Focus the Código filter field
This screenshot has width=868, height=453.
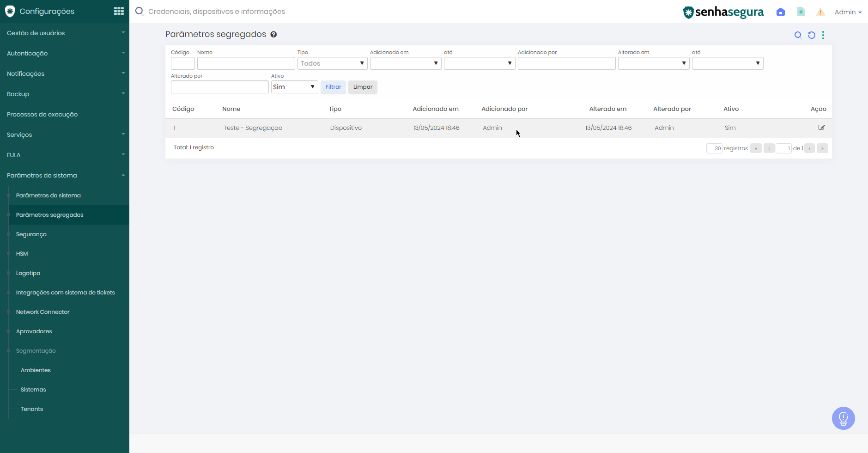click(x=183, y=63)
